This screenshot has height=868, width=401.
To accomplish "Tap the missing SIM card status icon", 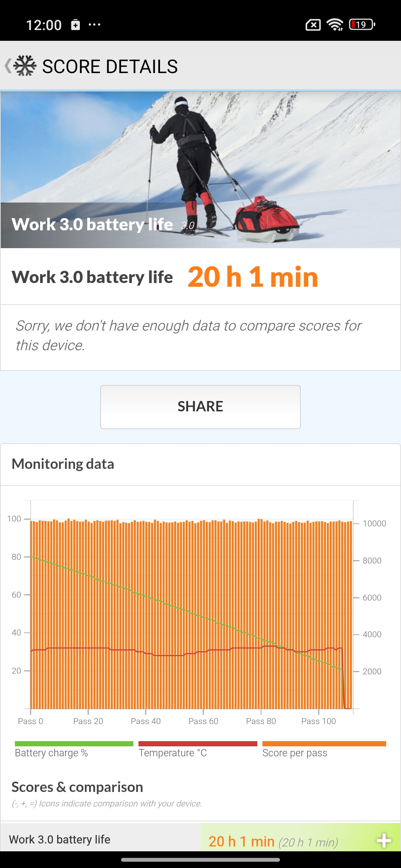I will [312, 24].
